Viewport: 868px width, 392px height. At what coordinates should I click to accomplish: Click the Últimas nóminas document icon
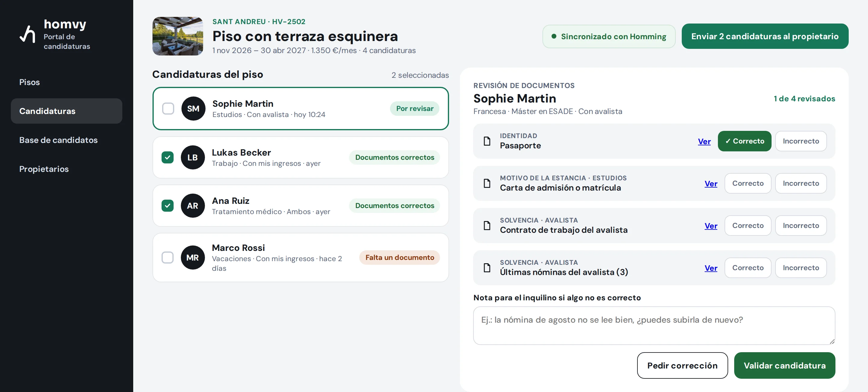point(487,268)
